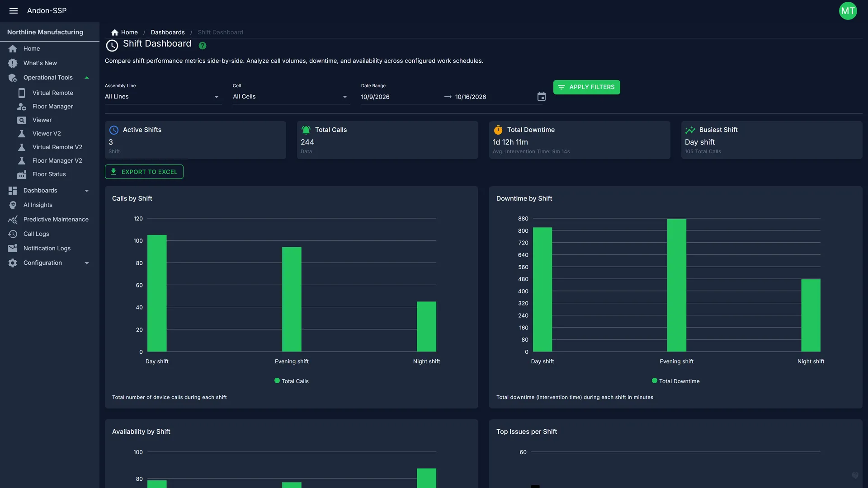Click the Predictive Maintenance chart icon
Image resolution: width=868 pixels, height=488 pixels.
click(x=13, y=220)
